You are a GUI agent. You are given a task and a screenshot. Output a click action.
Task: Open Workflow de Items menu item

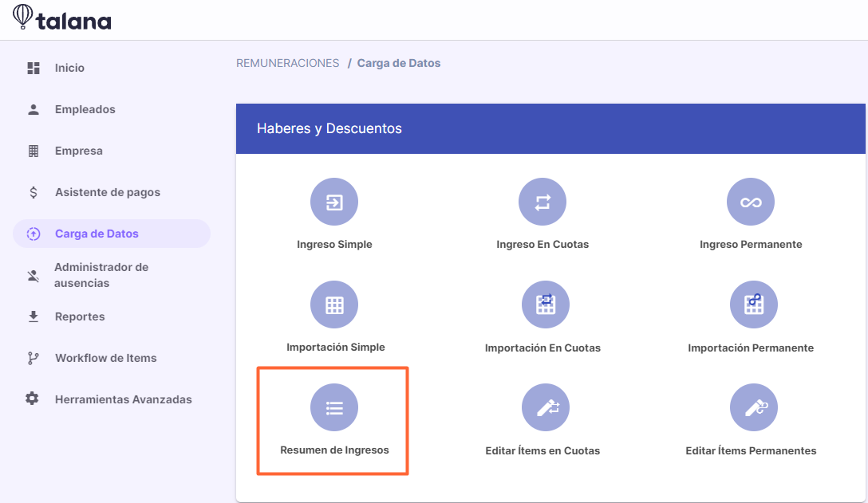coord(106,358)
